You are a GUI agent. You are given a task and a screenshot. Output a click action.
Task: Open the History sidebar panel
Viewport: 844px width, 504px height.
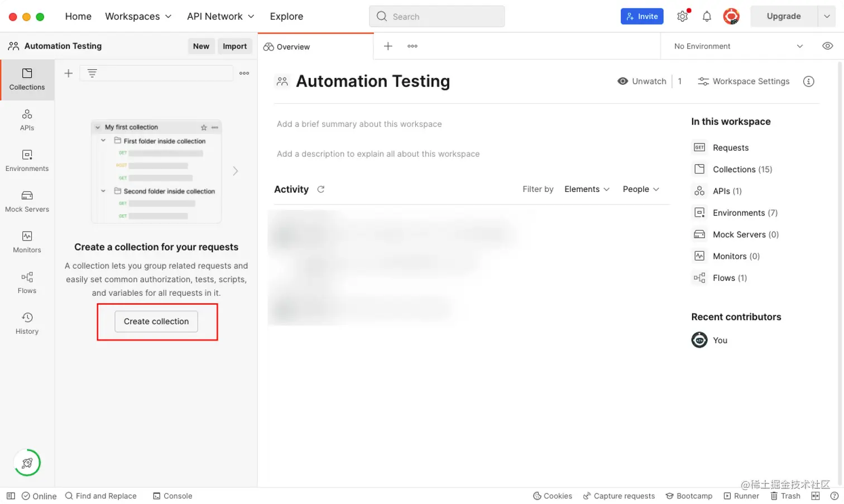coord(27,324)
